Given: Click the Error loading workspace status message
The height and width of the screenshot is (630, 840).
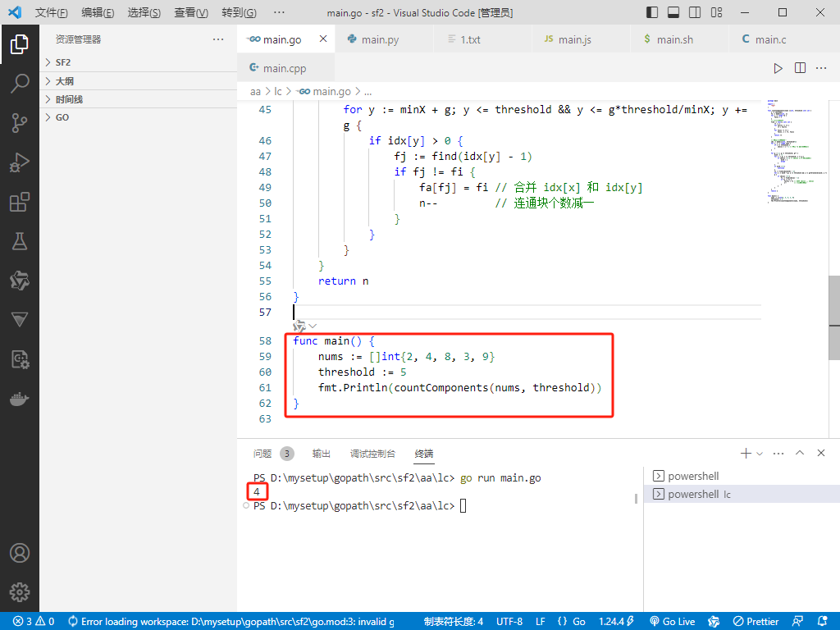Looking at the screenshot, I should (231, 622).
